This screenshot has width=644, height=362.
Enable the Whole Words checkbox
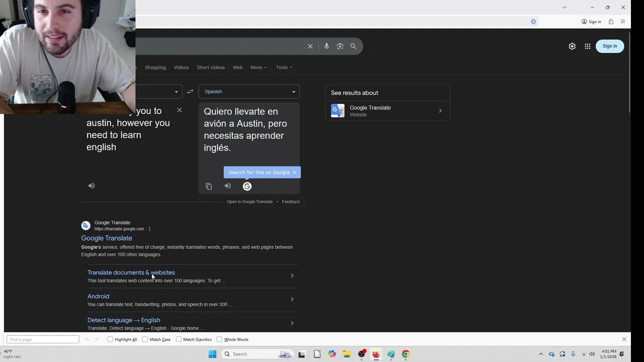(x=219, y=339)
